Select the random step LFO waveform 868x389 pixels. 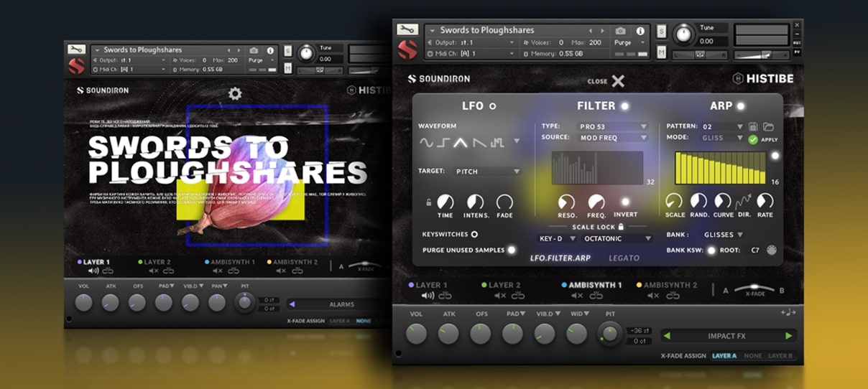coord(498,142)
